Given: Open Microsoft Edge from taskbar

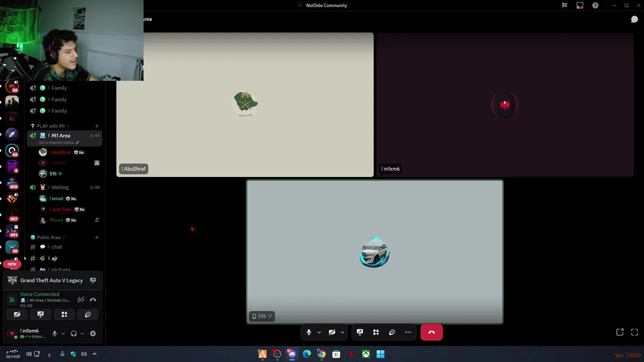Looking at the screenshot, I should (x=306, y=354).
